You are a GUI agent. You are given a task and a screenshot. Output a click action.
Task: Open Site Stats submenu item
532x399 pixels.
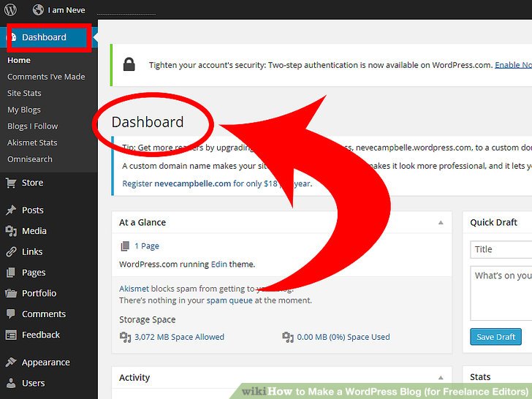[24, 94]
